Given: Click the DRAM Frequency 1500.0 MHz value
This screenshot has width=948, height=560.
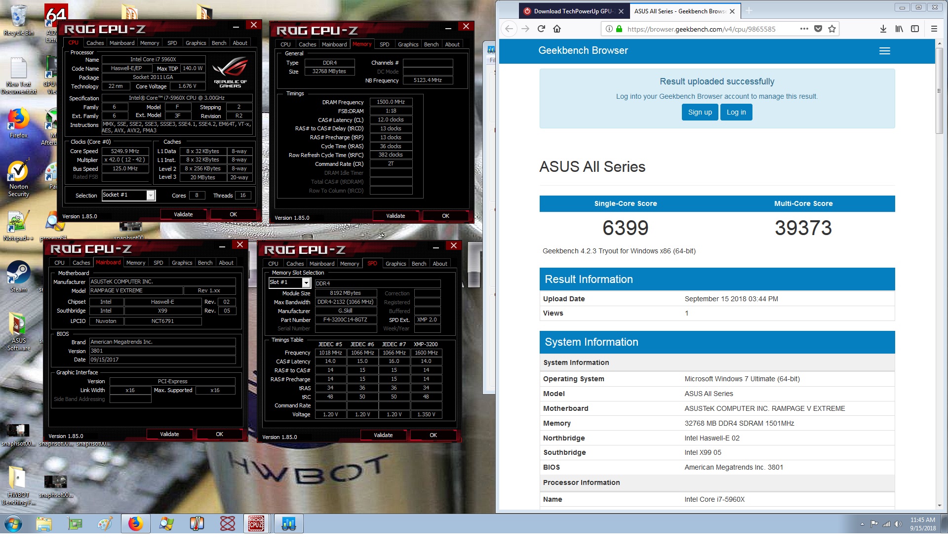Looking at the screenshot, I should point(391,102).
